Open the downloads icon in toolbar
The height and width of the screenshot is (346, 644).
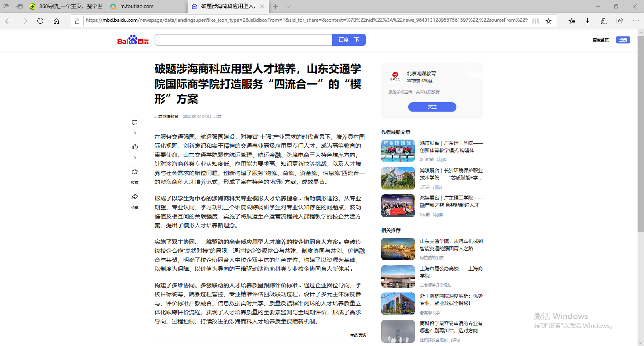[x=587, y=21]
